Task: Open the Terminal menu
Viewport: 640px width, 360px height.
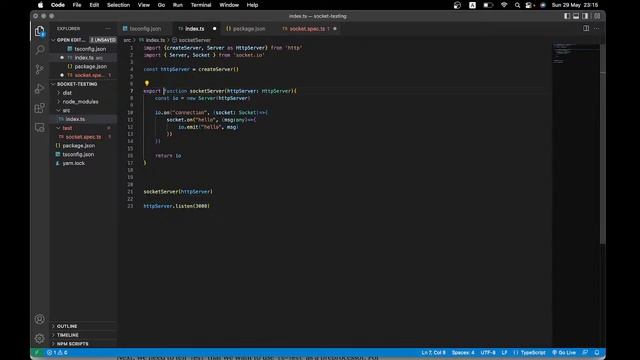Action: tap(201, 5)
